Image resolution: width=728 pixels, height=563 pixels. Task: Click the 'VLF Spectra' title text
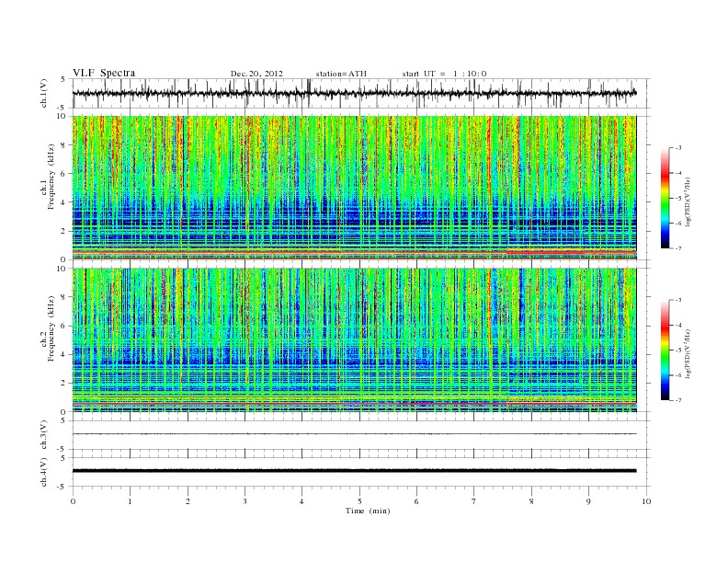tap(104, 73)
